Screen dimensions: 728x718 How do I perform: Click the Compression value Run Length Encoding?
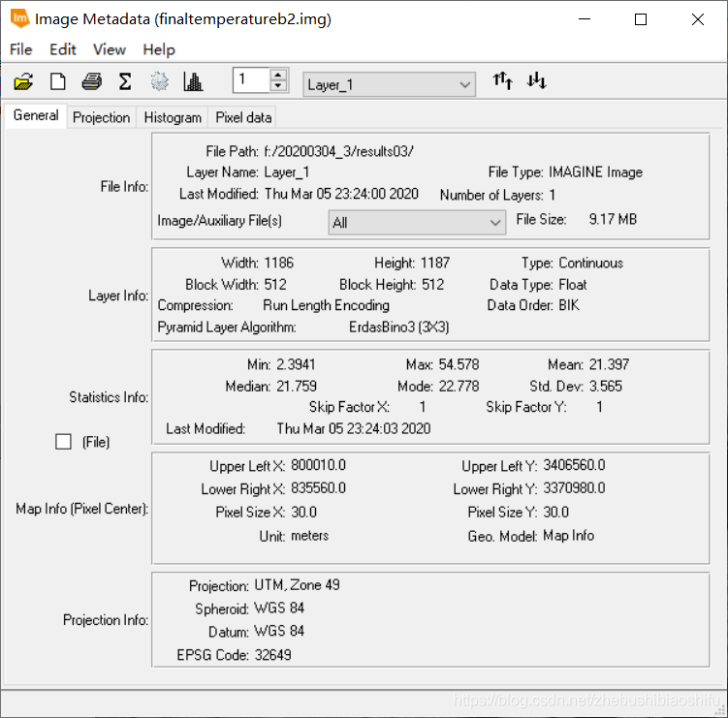coord(326,305)
